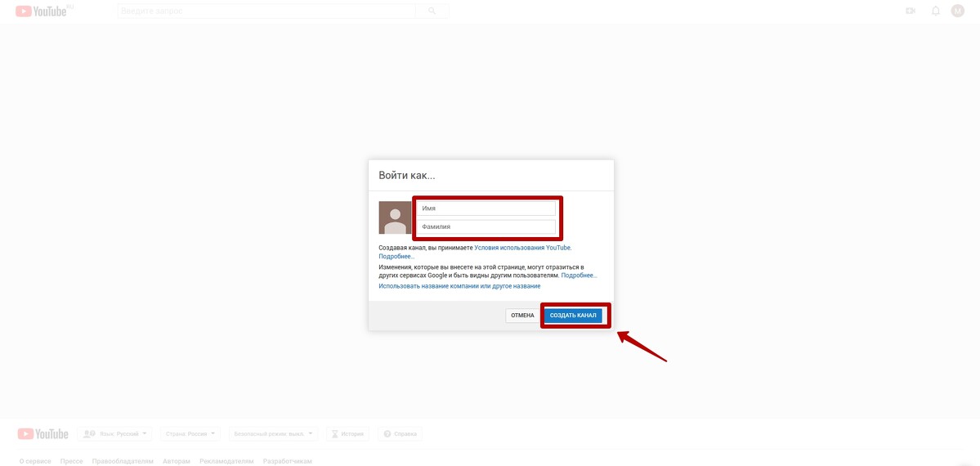Click the Имя input field
This screenshot has height=466, width=980.
click(x=486, y=208)
